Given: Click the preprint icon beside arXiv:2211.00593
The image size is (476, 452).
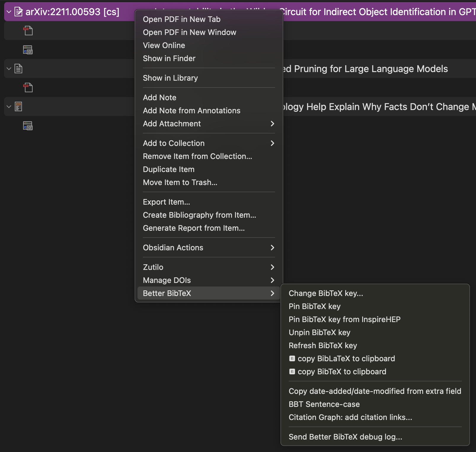Looking at the screenshot, I should click(18, 12).
